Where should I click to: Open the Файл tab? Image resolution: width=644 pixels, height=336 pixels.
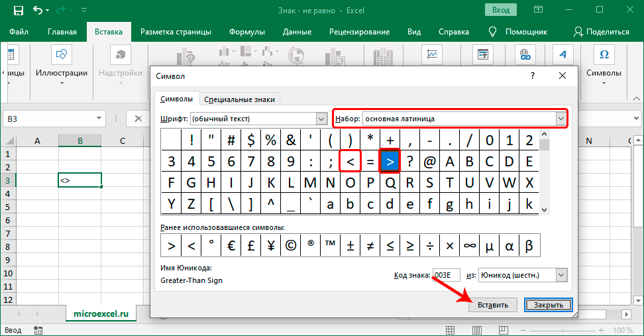(19, 32)
